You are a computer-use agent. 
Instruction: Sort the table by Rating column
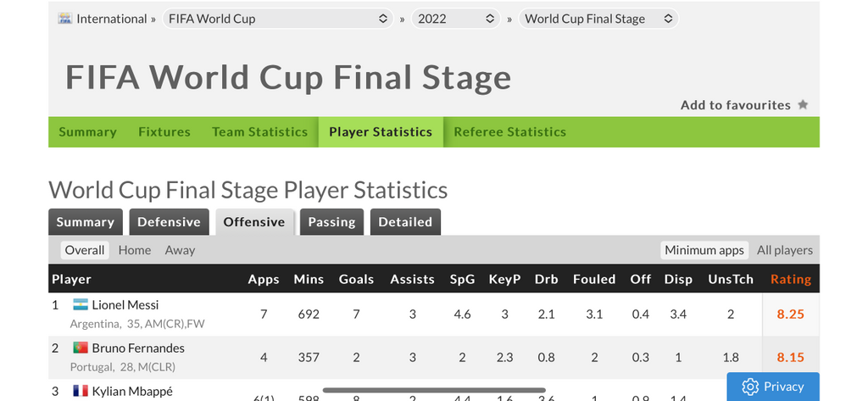click(791, 279)
